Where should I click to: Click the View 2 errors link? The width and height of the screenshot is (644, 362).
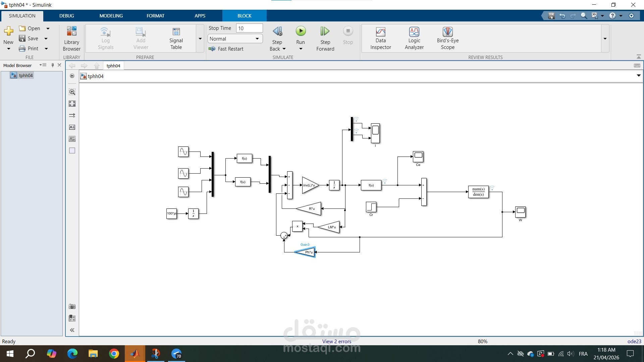click(336, 341)
